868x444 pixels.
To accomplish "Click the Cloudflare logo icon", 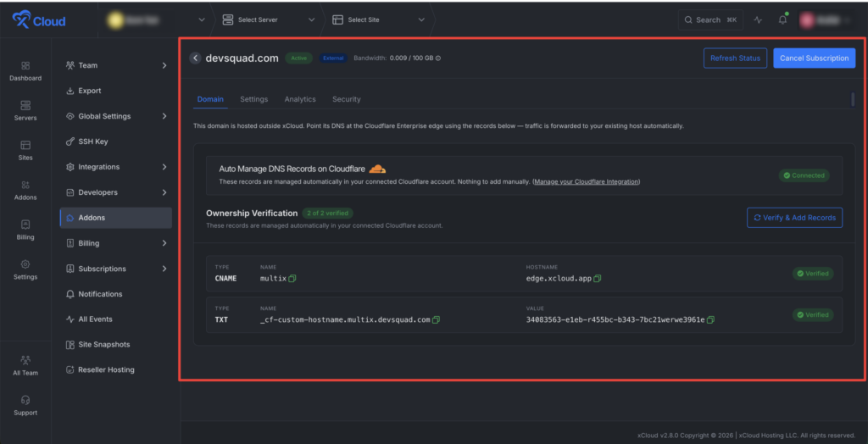I will [377, 169].
